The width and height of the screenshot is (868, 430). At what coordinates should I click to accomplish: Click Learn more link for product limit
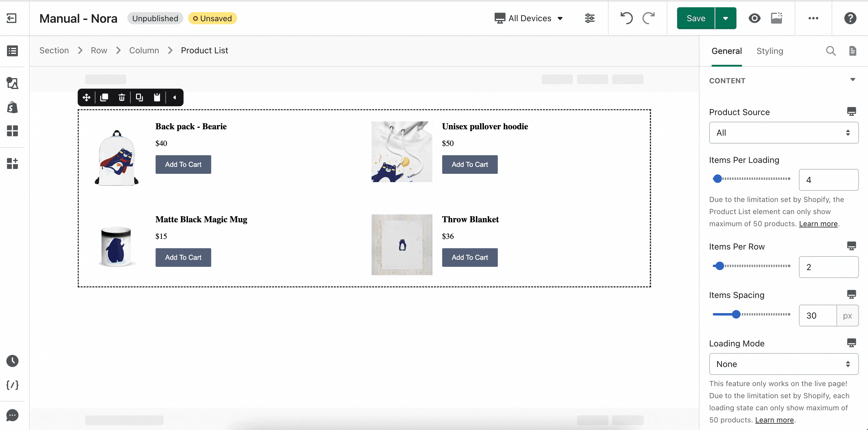(x=819, y=223)
